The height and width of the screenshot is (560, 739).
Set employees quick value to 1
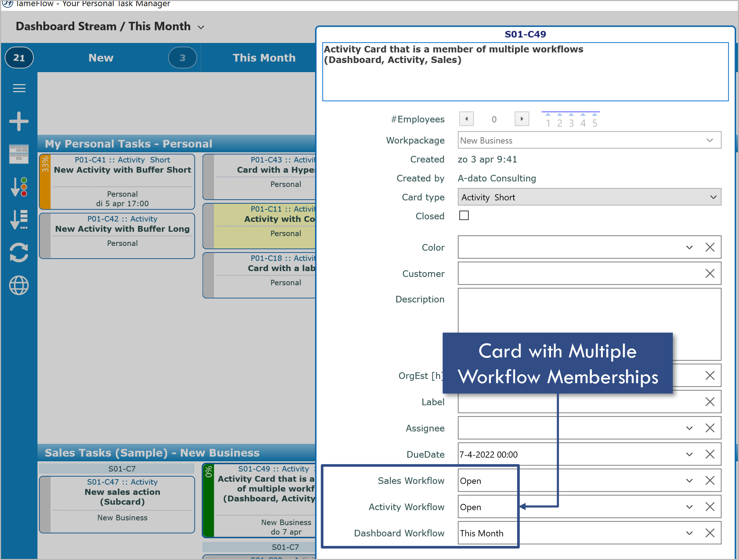click(548, 120)
